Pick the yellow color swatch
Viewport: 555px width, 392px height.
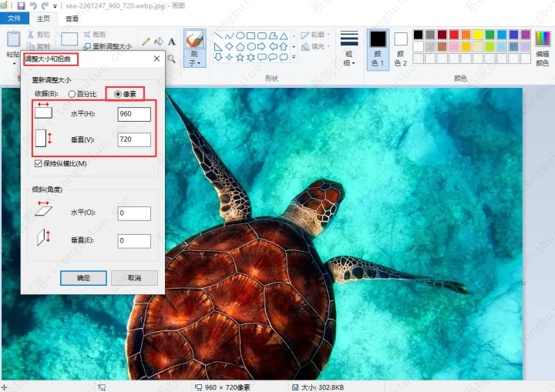coord(477,35)
